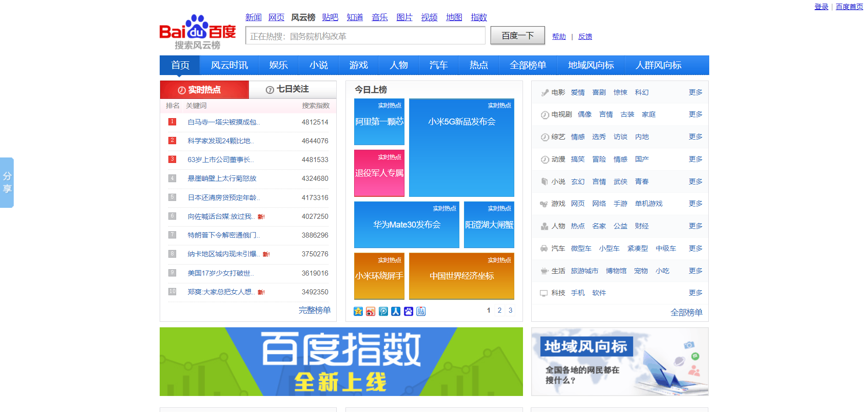Go to page 2 of 今日上榜
Screen dimensions: 868x412
point(499,310)
